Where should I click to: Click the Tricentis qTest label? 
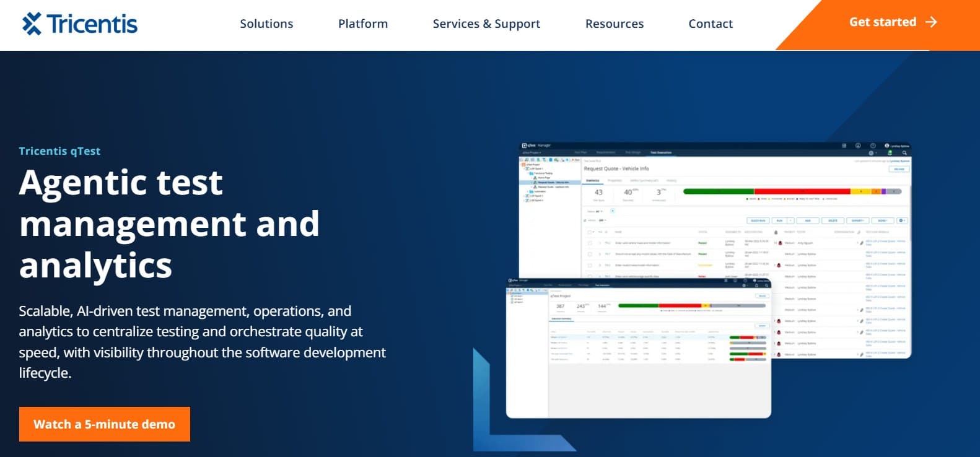(59, 151)
